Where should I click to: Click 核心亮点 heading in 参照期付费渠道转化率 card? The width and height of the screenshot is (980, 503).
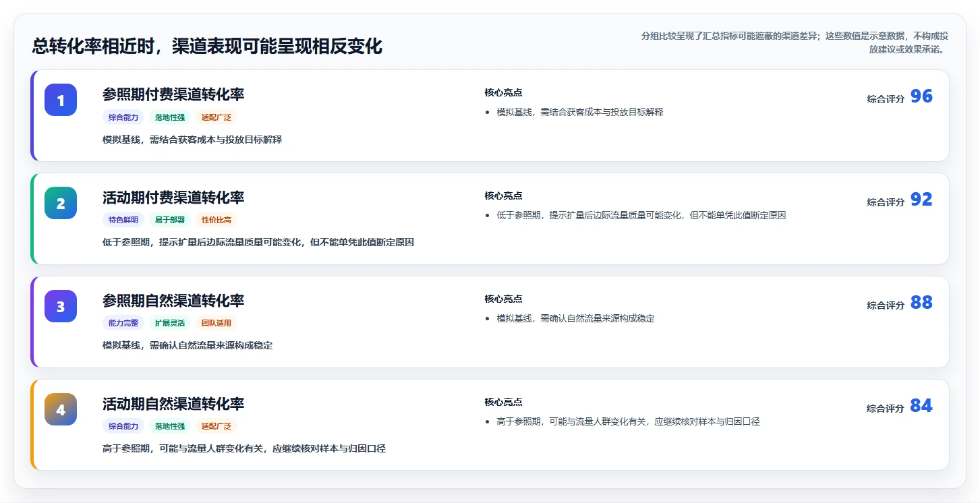503,92
